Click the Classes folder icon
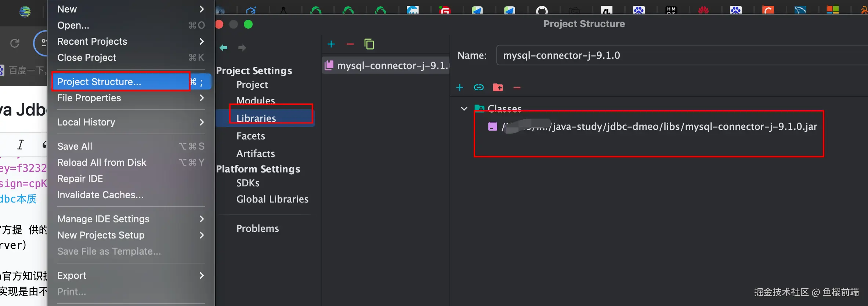Screen dimensions: 868x306 479,108
